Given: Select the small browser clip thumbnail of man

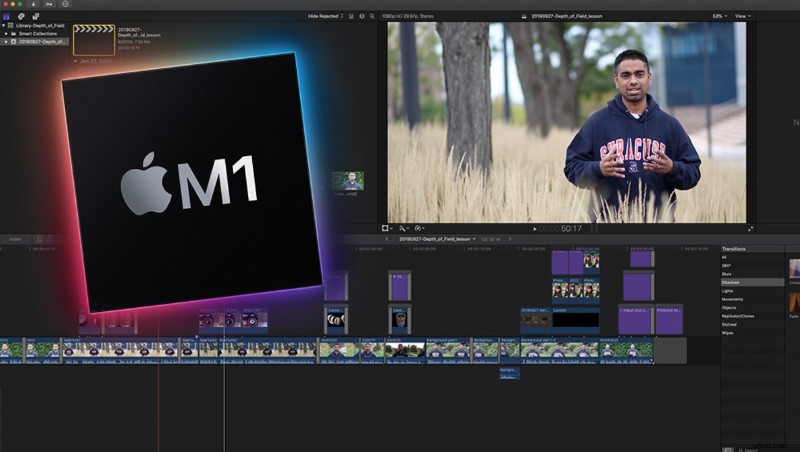Looking at the screenshot, I should tap(347, 181).
